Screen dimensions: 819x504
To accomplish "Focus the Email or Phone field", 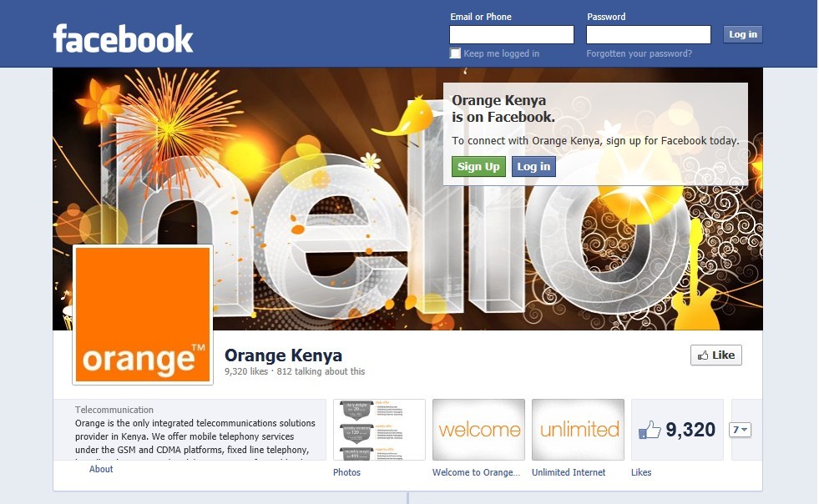I will [x=512, y=34].
